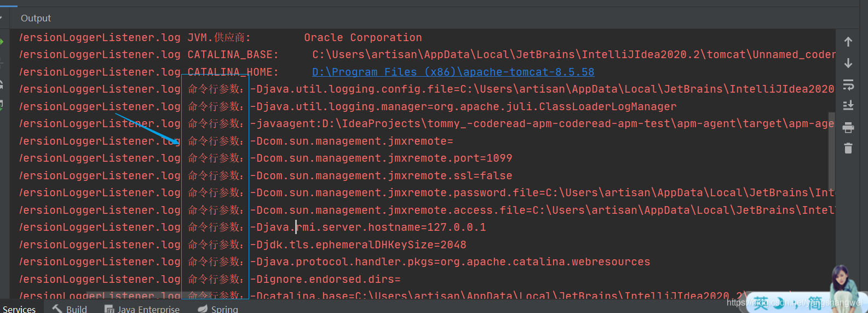Print the console output
This screenshot has width=868, height=313.
pyautogui.click(x=848, y=128)
